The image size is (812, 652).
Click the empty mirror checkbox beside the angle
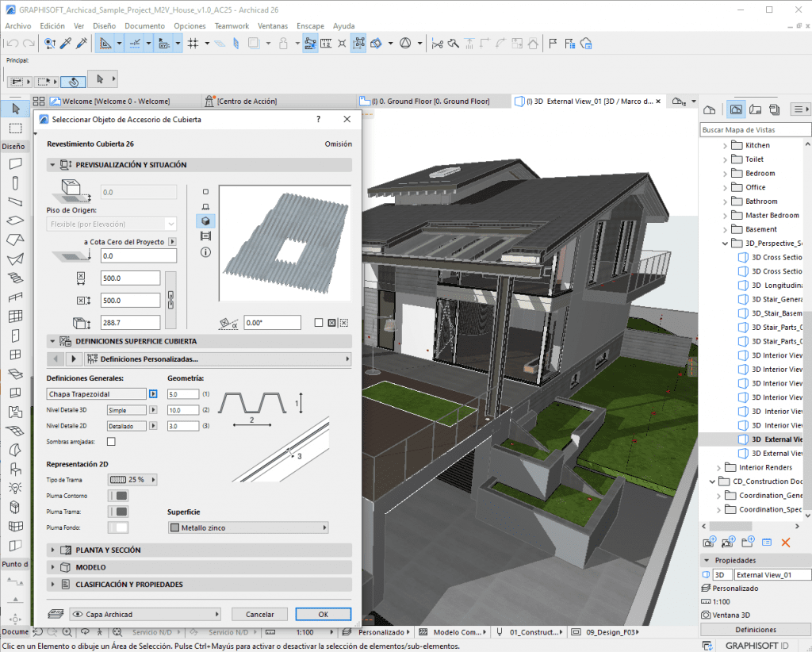coord(319,323)
